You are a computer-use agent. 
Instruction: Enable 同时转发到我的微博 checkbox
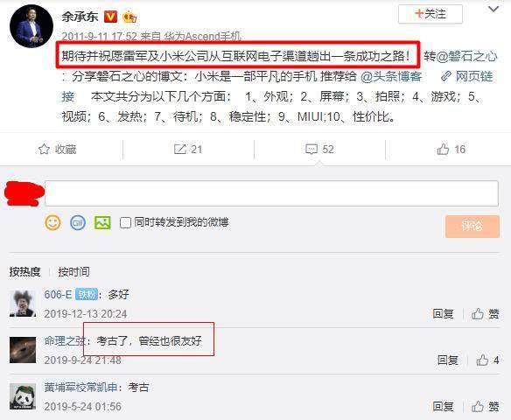click(x=125, y=223)
